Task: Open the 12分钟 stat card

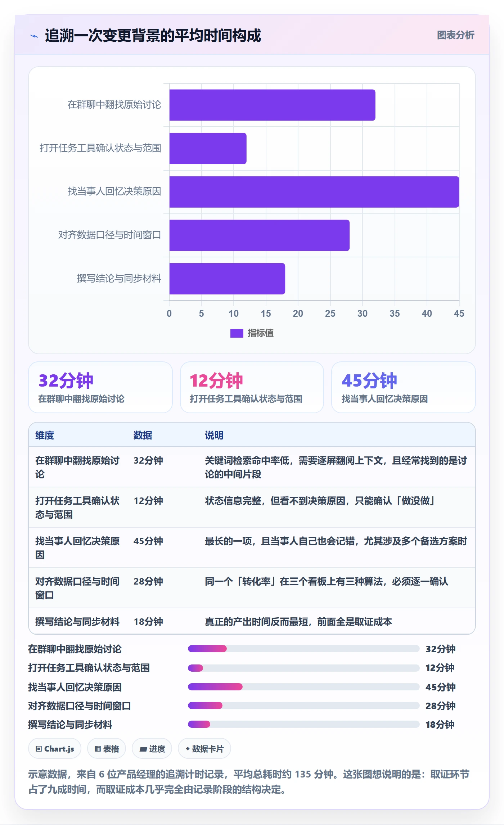Action: [x=252, y=387]
